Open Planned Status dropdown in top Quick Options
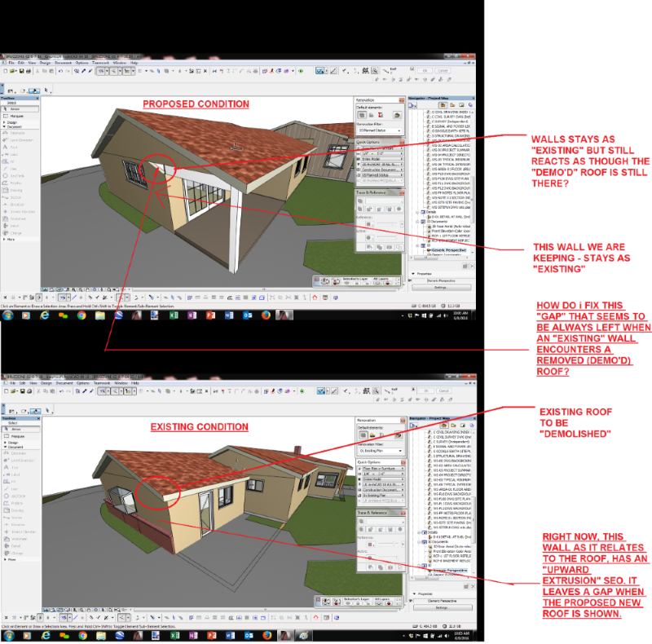The width and height of the screenshot is (652, 644). [x=382, y=175]
